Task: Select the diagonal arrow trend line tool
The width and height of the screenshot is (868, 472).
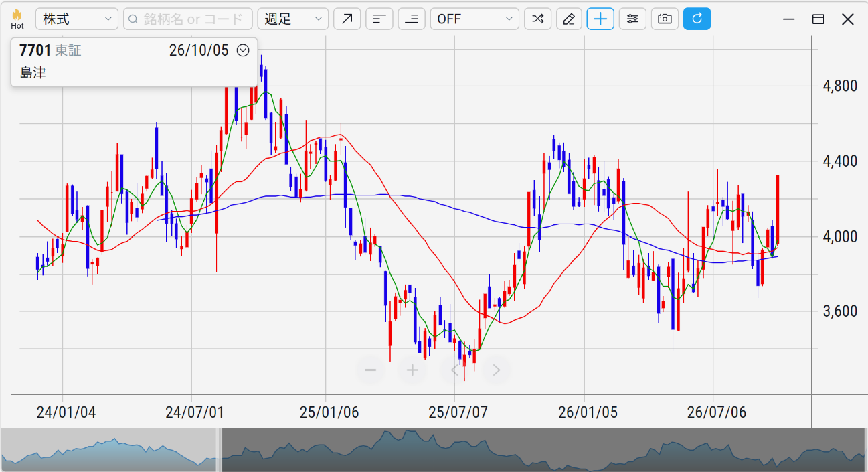Action: 347,19
